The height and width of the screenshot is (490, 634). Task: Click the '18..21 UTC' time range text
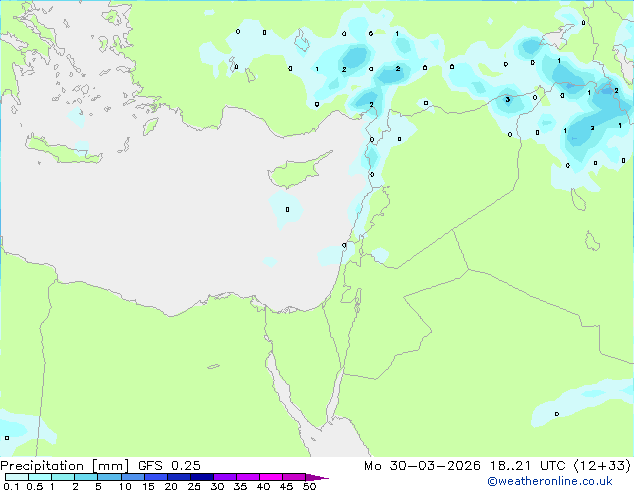pos(527,466)
